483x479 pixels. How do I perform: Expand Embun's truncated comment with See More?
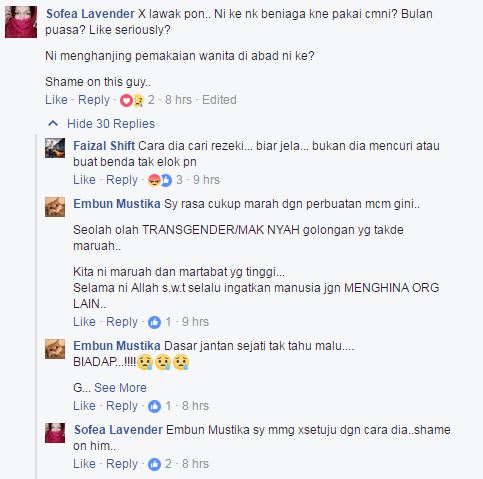[120, 388]
